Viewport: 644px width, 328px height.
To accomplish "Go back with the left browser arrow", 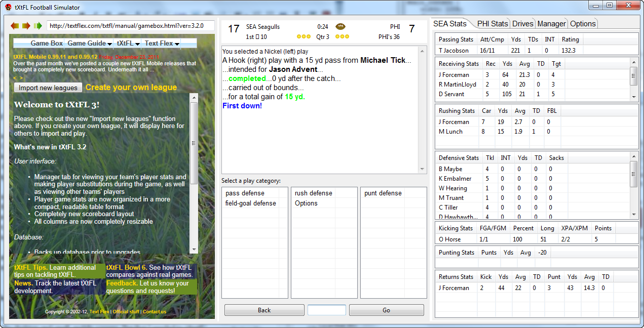I will (14, 26).
